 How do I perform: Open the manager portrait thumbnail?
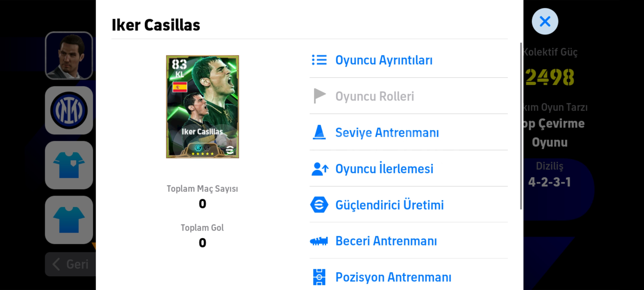pyautogui.click(x=69, y=56)
